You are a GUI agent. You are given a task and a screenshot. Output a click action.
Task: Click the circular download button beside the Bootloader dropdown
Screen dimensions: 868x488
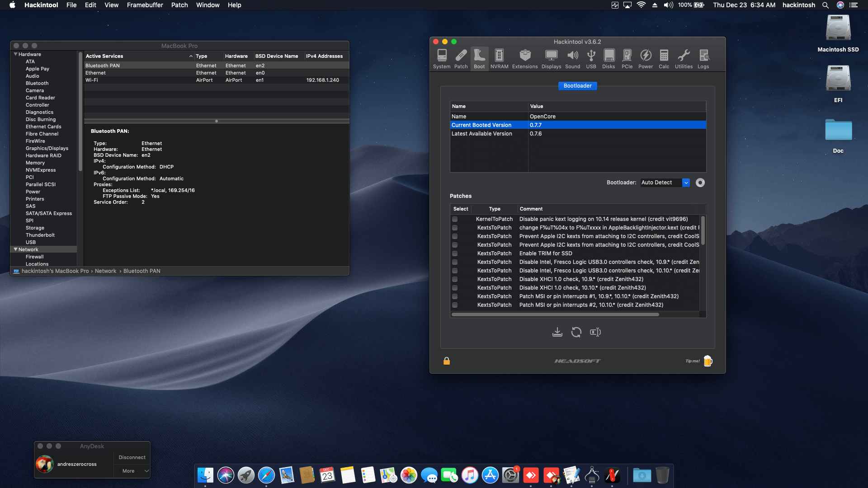coord(700,183)
